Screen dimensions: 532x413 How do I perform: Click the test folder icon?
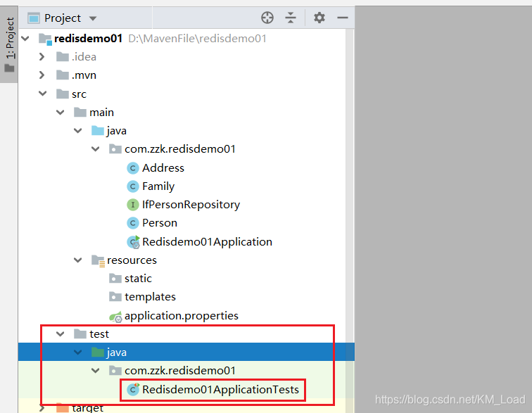[x=80, y=334]
